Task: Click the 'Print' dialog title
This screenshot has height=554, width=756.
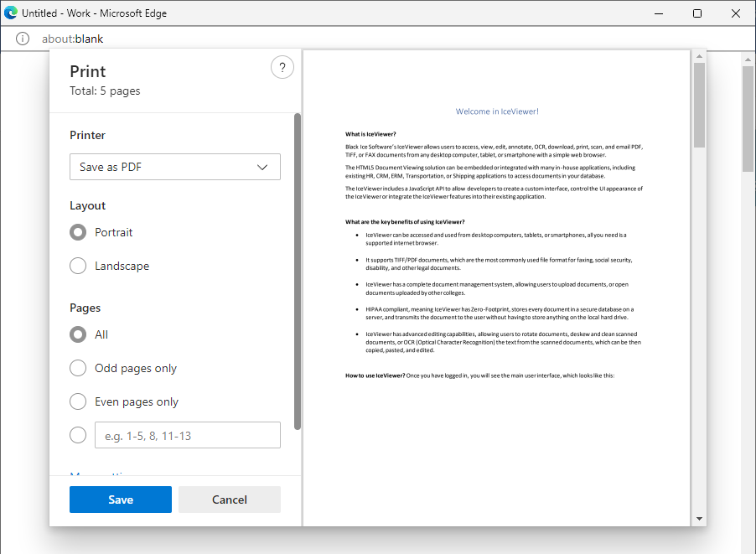Action: tap(88, 71)
